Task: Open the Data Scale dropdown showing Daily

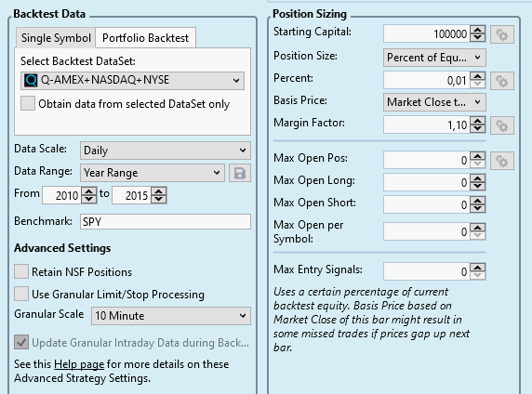Action: pos(166,151)
